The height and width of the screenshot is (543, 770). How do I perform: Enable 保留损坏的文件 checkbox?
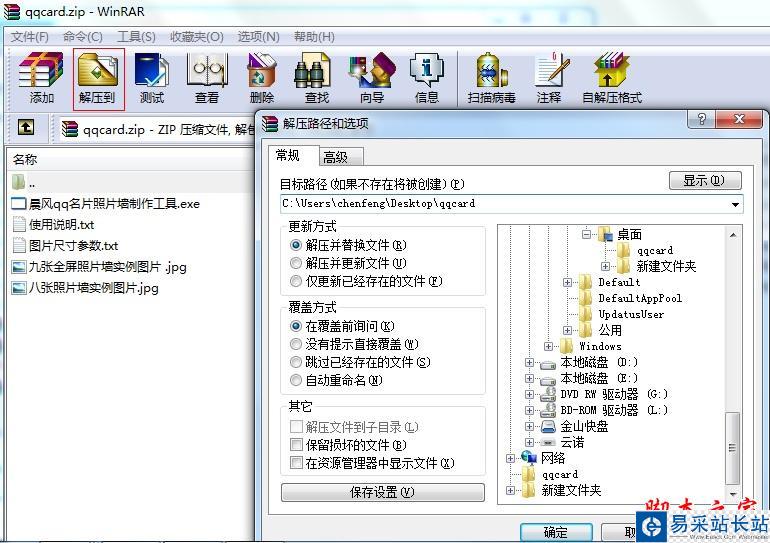pyautogui.click(x=296, y=444)
